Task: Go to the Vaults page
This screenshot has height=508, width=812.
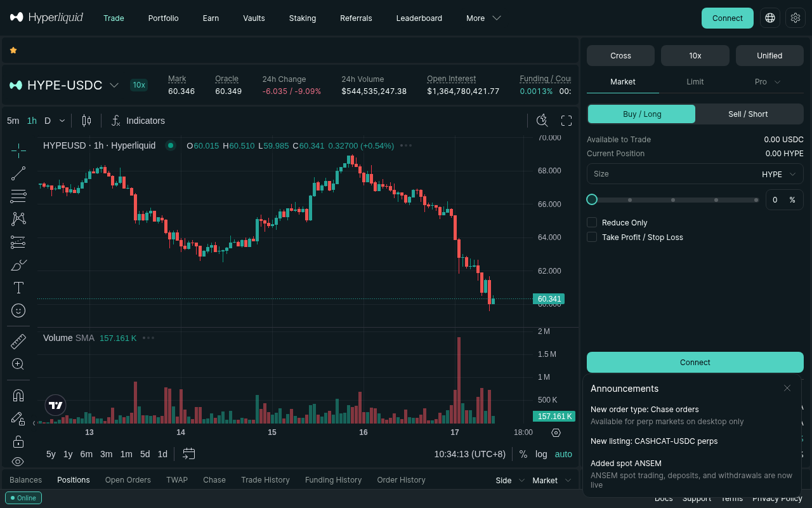Action: (254, 18)
